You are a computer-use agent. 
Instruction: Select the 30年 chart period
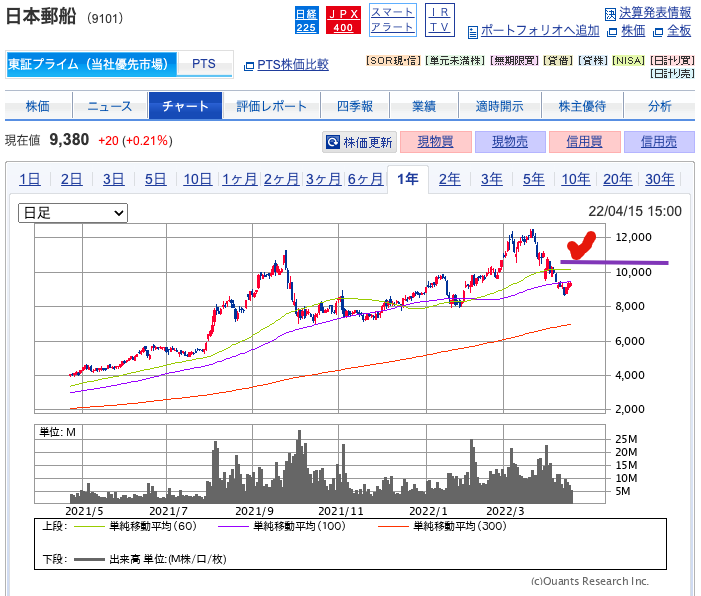[x=659, y=179]
